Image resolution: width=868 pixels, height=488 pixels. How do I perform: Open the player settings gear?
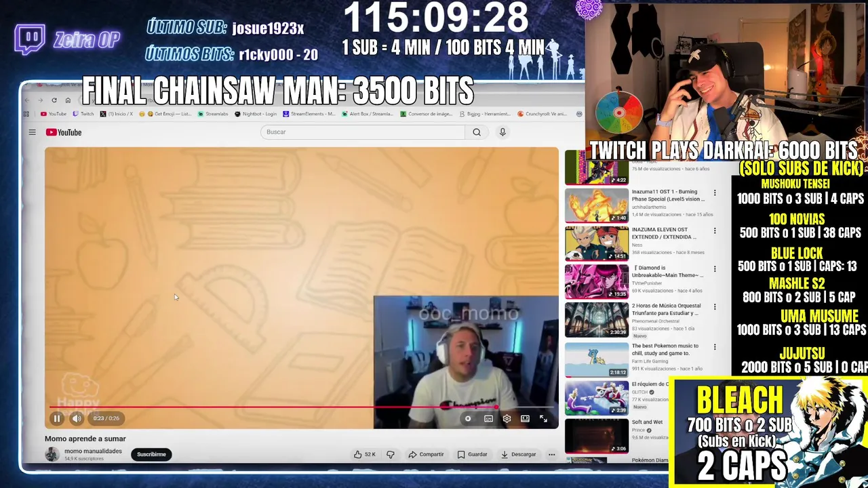tap(507, 419)
